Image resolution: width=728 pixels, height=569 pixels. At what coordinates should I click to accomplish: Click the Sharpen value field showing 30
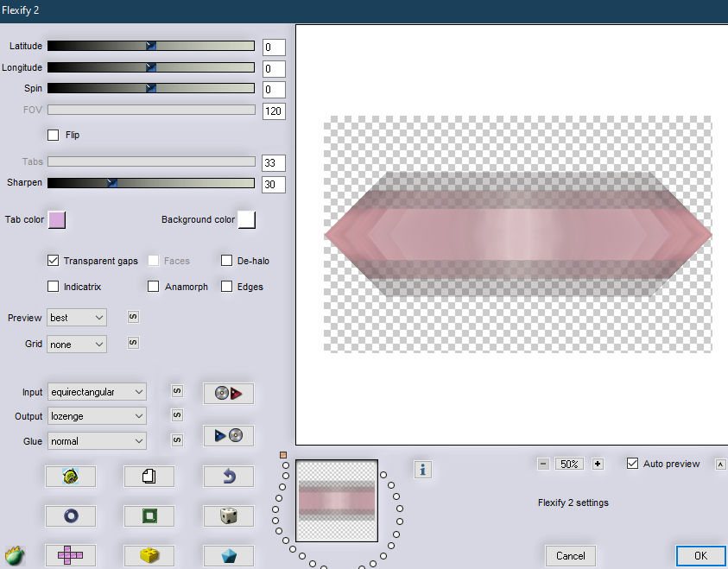[274, 184]
